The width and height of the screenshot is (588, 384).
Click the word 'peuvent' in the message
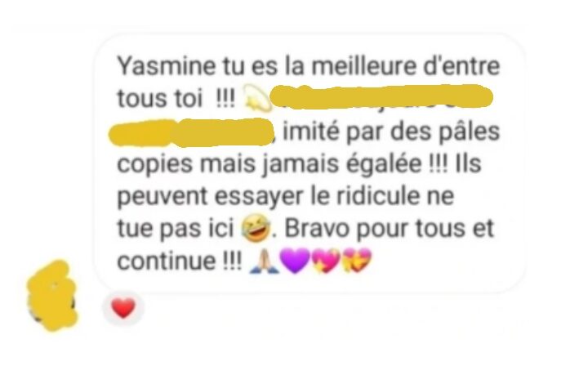(163, 197)
